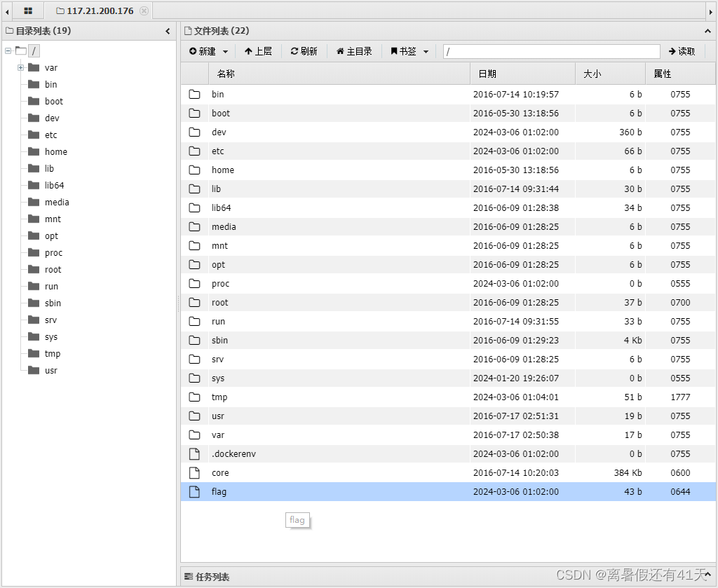Select the proc row name in file list
The image size is (718, 588).
point(220,284)
